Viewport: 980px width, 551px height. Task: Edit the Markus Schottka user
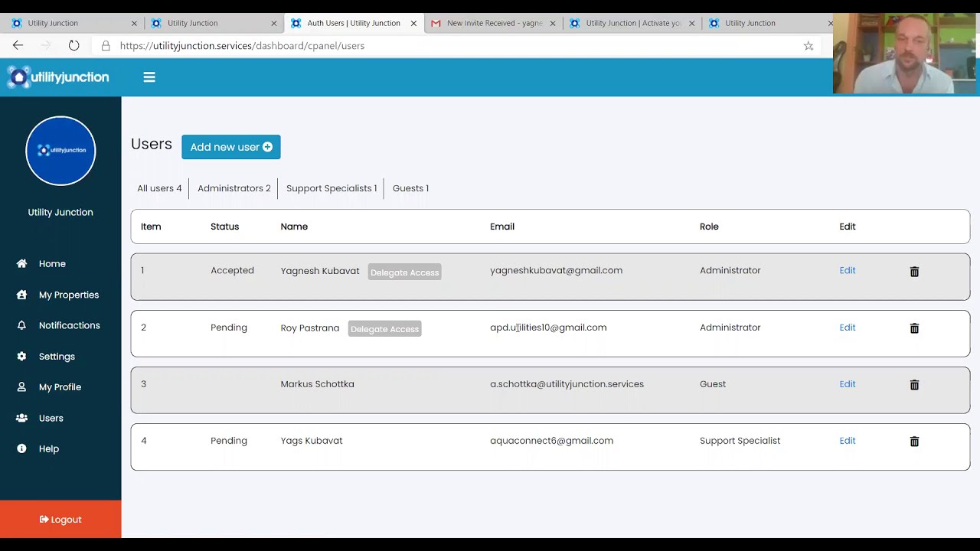pyautogui.click(x=848, y=384)
